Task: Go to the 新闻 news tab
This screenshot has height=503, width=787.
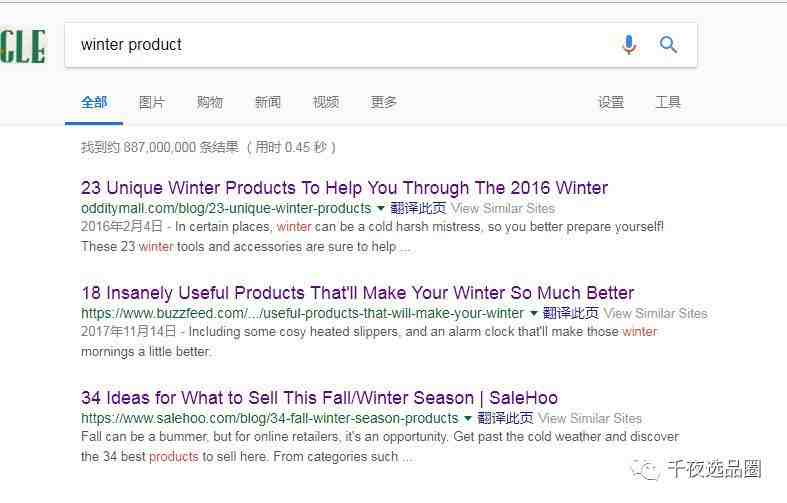Action: click(268, 102)
